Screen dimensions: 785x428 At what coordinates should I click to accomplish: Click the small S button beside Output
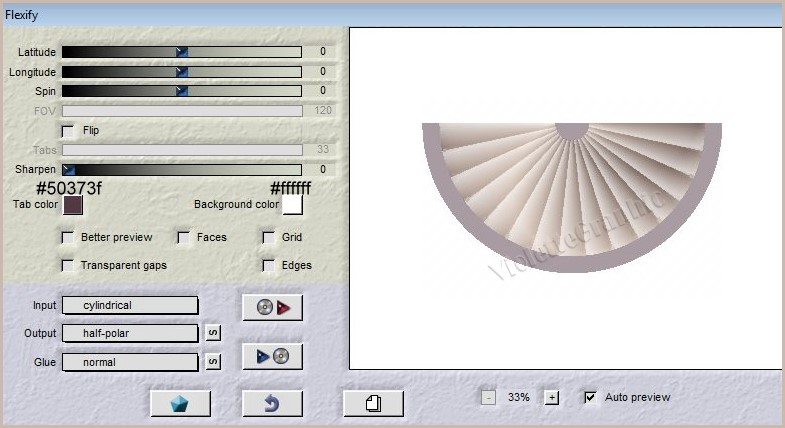coord(213,334)
